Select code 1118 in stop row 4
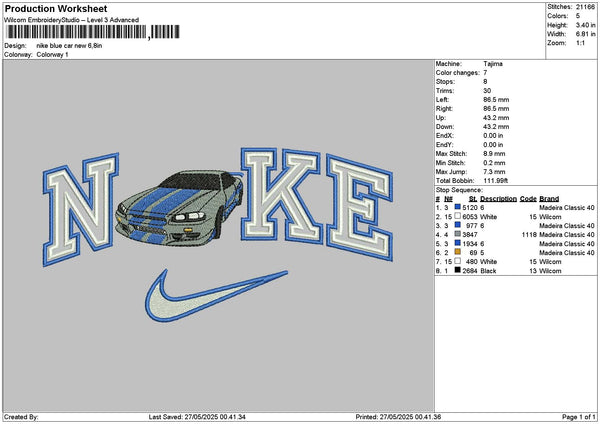 click(x=529, y=235)
